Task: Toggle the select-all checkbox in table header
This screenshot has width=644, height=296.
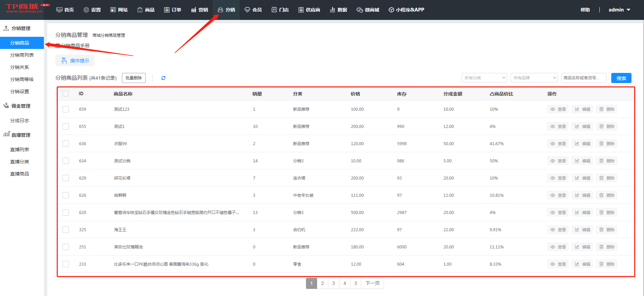Action: coord(66,94)
